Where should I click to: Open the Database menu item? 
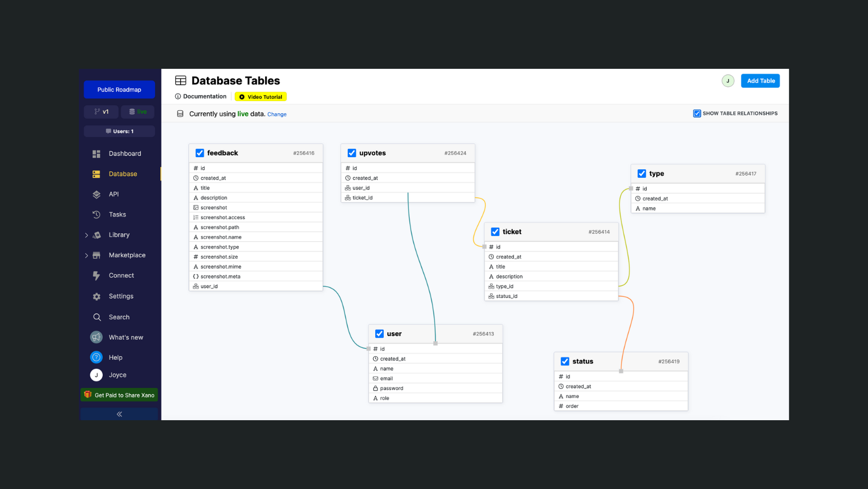click(x=123, y=174)
